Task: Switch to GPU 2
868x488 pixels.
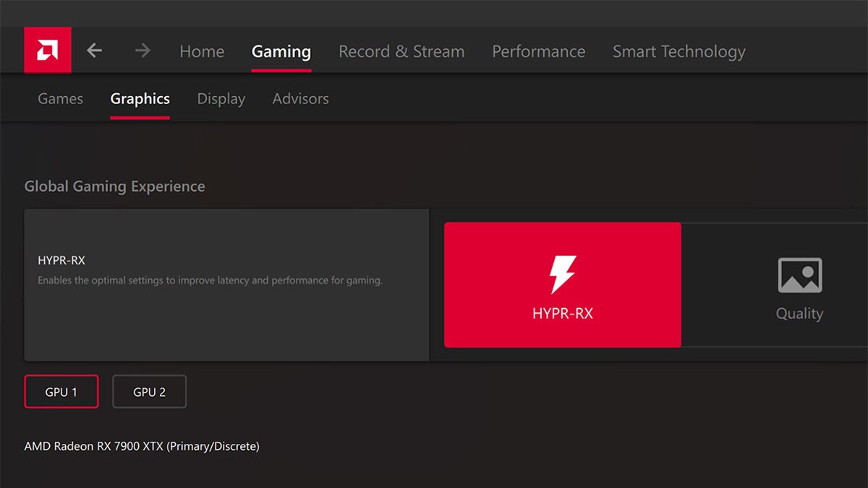Action: tap(149, 392)
